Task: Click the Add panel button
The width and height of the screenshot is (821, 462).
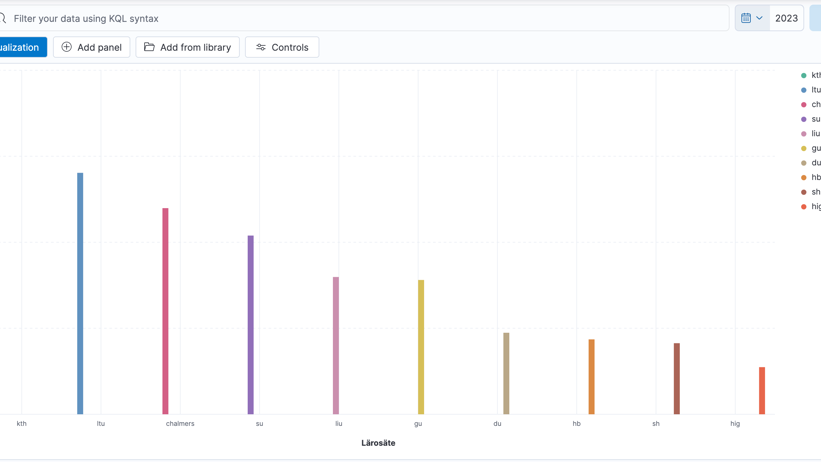Action: (92, 47)
